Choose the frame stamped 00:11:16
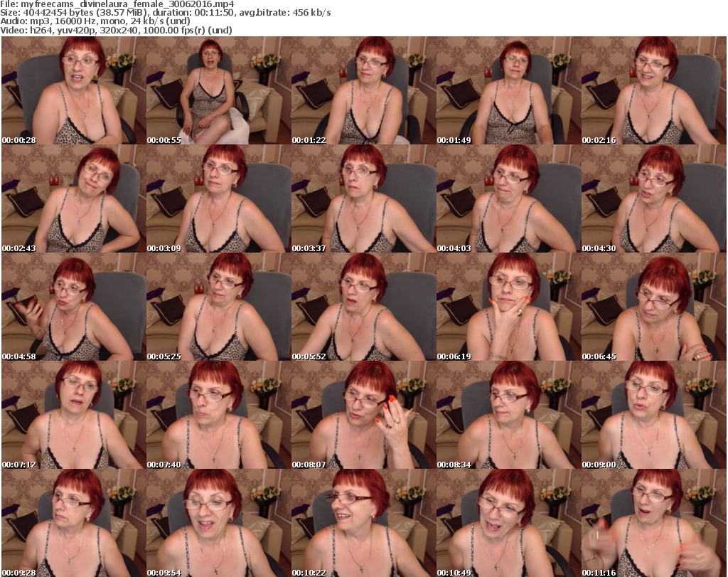This screenshot has height=577, width=728. click(654, 523)
